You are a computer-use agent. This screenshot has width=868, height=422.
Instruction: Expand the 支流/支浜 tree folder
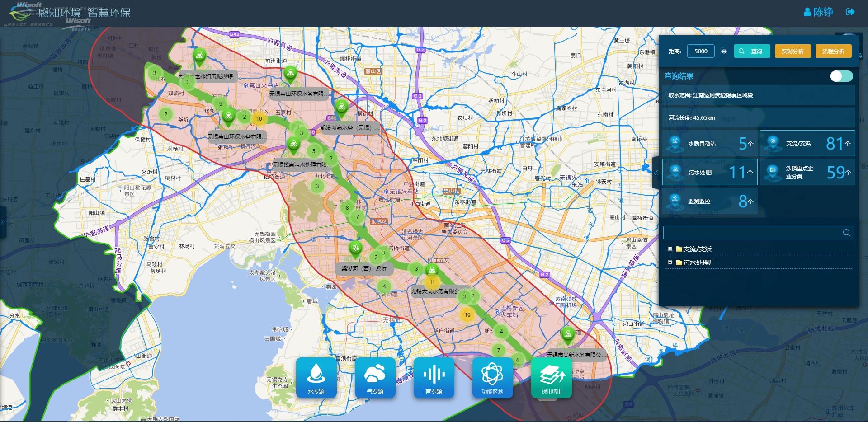point(670,249)
